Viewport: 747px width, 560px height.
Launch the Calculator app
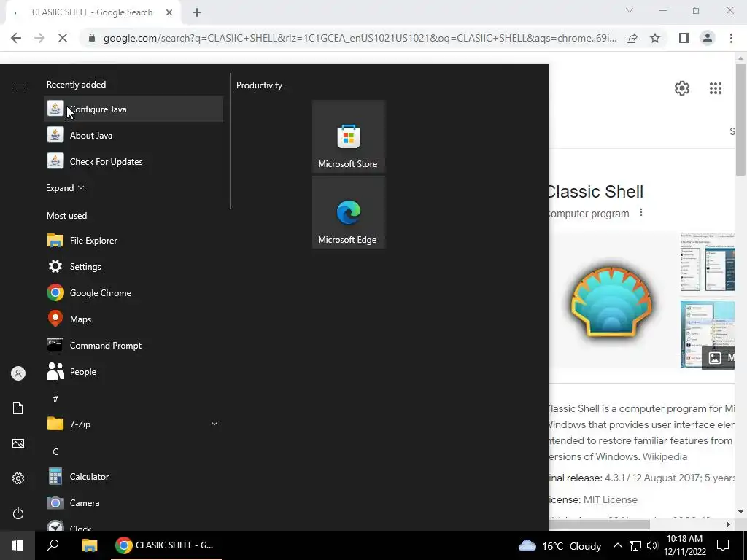pos(133,477)
